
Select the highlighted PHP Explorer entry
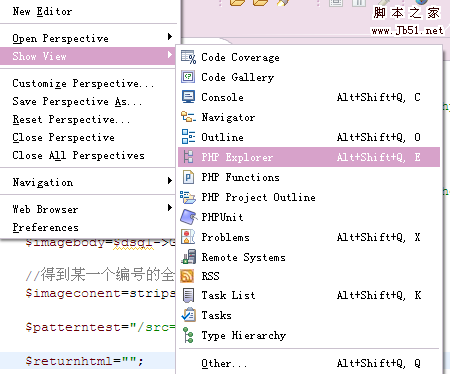tap(309, 157)
